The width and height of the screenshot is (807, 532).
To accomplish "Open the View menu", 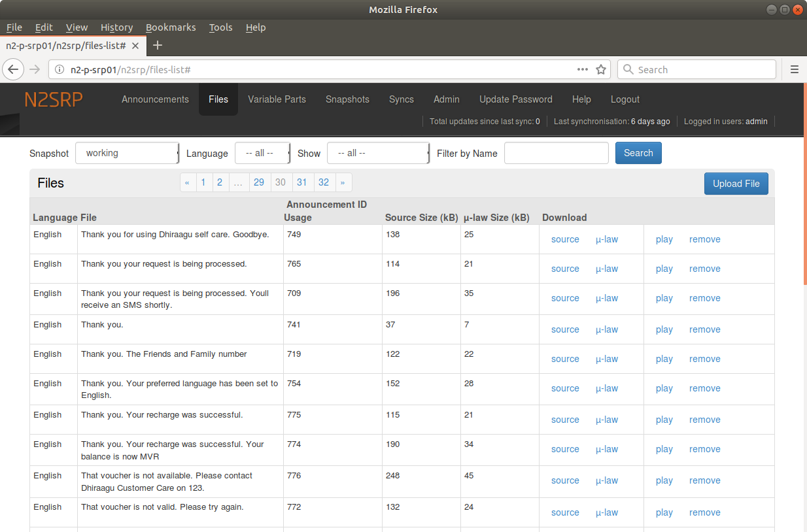I will pyautogui.click(x=77, y=27).
